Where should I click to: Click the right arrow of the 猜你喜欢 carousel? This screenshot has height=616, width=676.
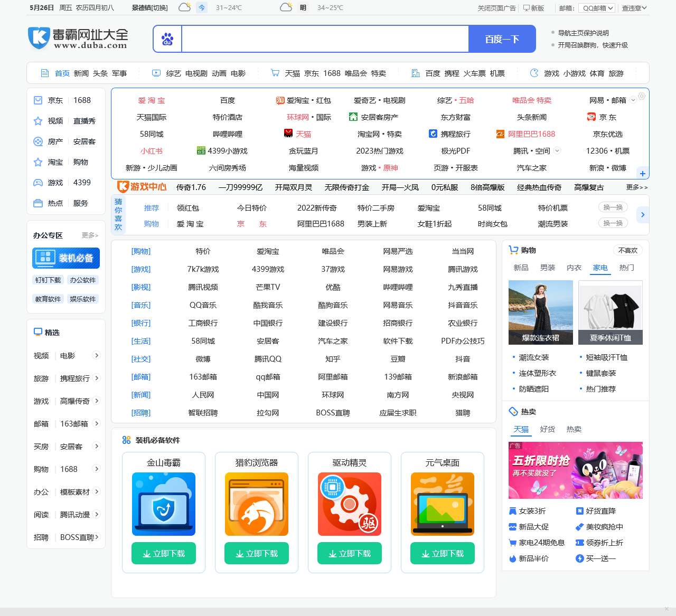(x=643, y=215)
